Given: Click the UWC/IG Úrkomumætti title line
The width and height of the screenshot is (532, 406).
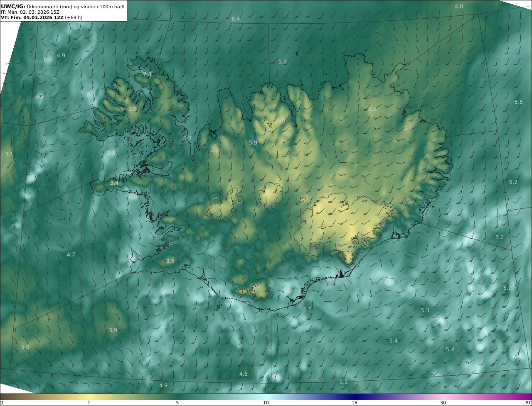Looking at the screenshot, I should pyautogui.click(x=63, y=6).
